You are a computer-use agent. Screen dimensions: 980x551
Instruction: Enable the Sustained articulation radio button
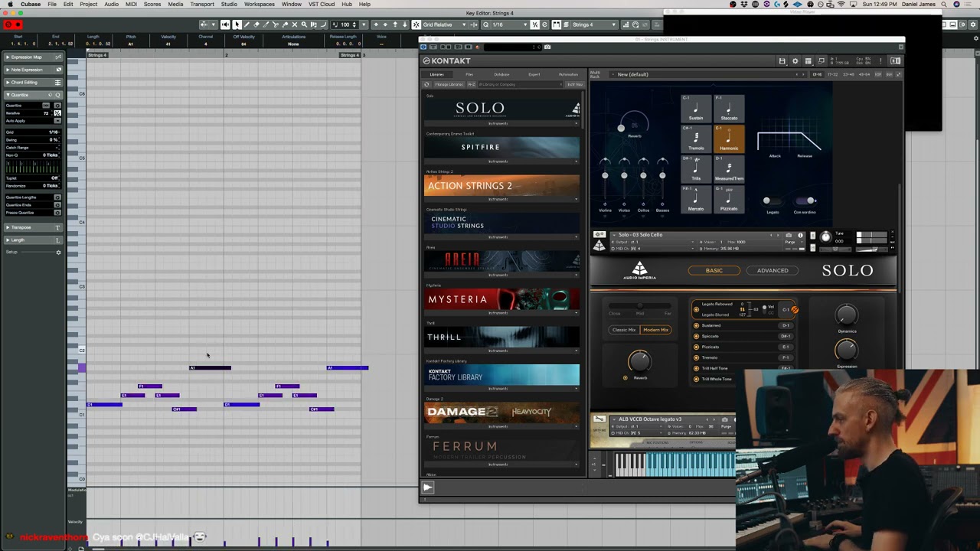coord(696,325)
